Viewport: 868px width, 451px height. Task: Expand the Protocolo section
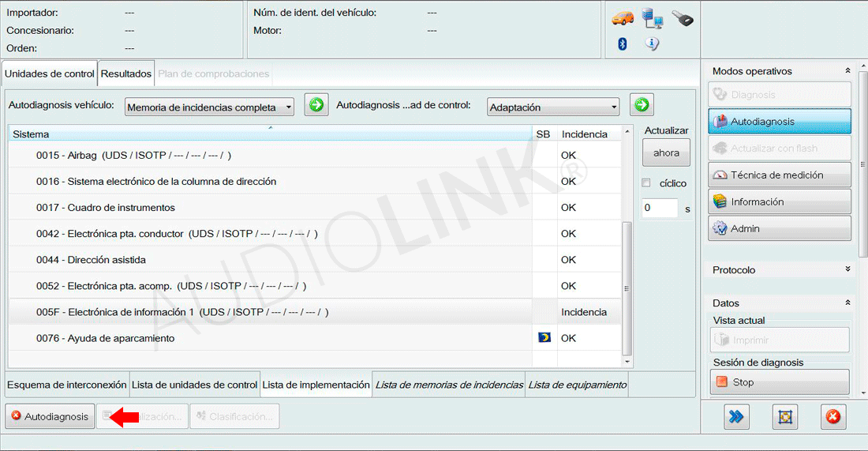tap(848, 270)
